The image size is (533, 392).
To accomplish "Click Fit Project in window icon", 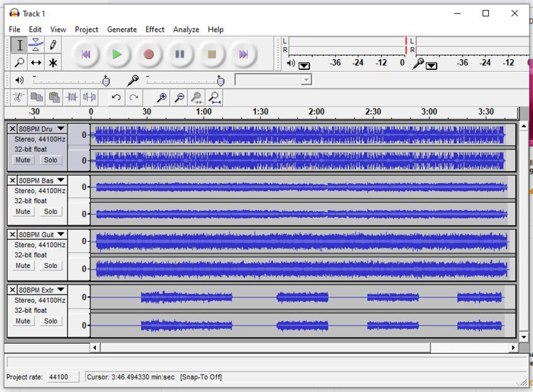I will point(215,97).
